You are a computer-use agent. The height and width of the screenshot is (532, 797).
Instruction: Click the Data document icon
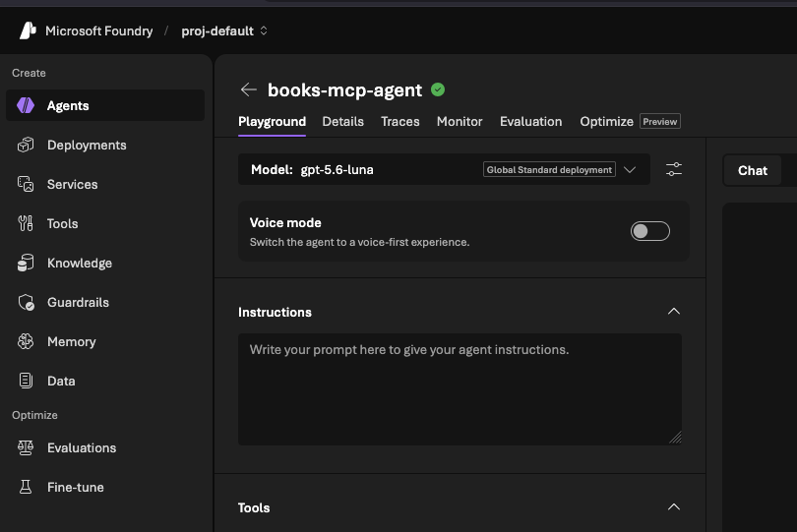pos(26,381)
